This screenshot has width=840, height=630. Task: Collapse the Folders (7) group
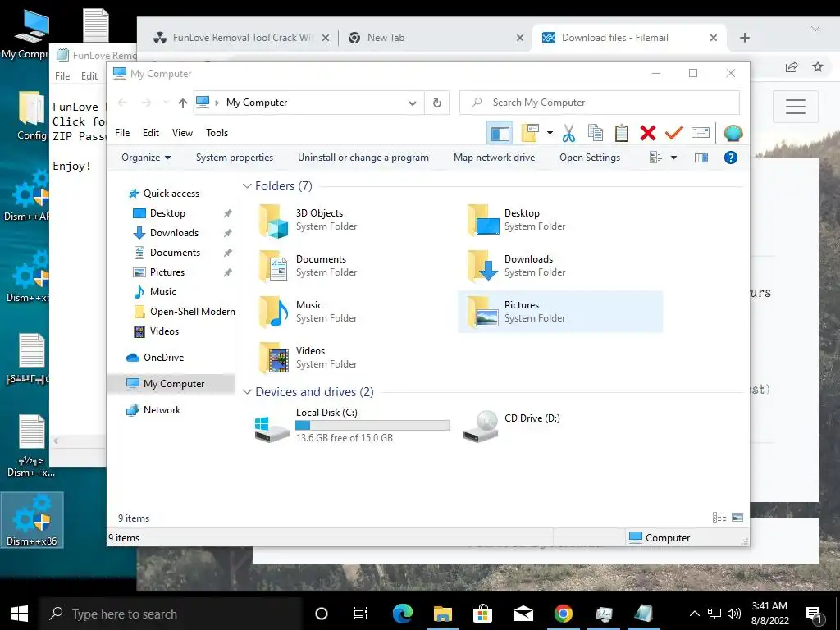(x=247, y=186)
